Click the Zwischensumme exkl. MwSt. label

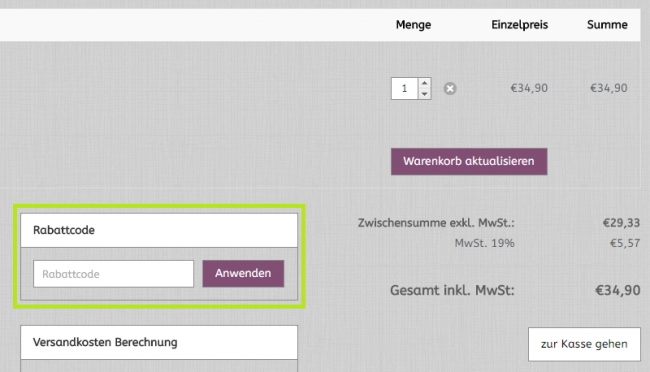pos(436,223)
